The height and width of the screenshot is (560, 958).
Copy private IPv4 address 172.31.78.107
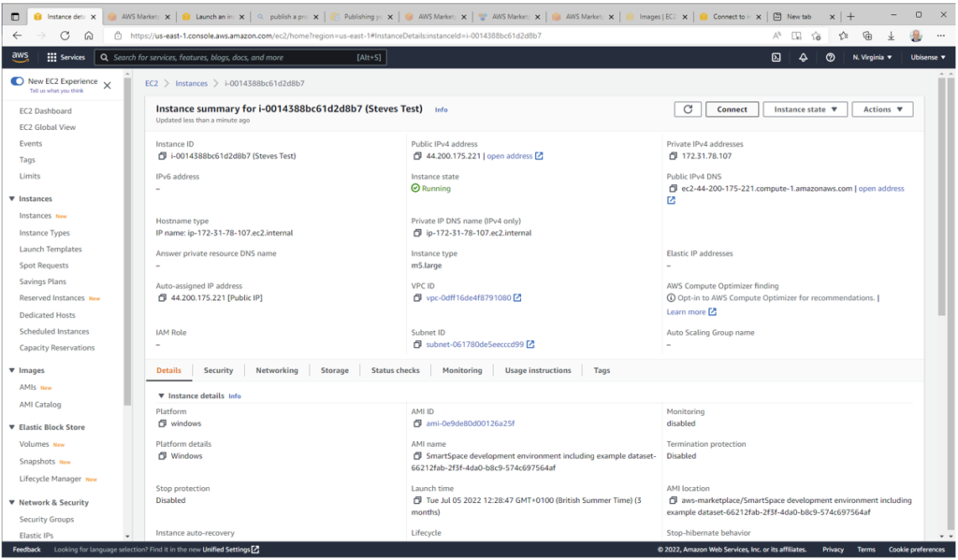(x=673, y=156)
